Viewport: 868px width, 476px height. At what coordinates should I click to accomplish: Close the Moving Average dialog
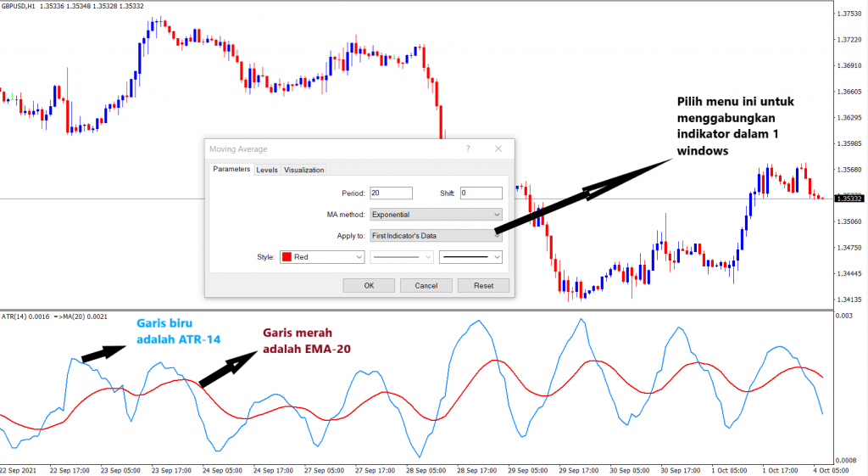pyautogui.click(x=498, y=148)
